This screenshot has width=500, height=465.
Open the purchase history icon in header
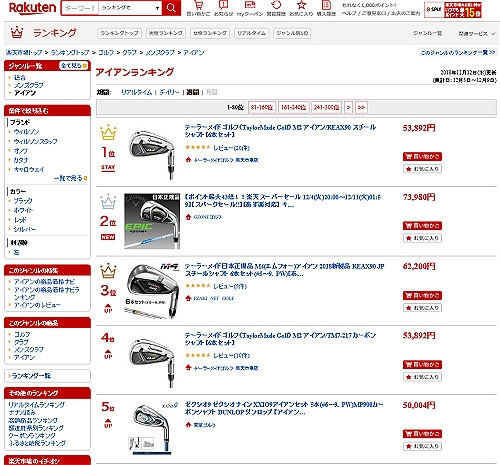tap(326, 9)
